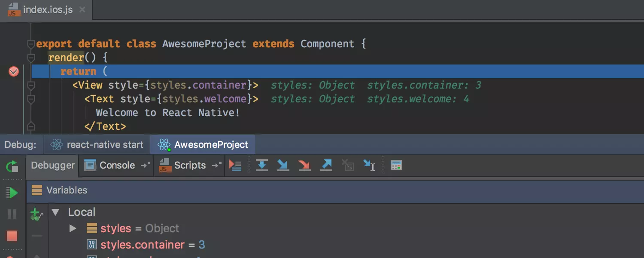Expand the styles Object variable
This screenshot has height=258, width=644.
(x=73, y=228)
